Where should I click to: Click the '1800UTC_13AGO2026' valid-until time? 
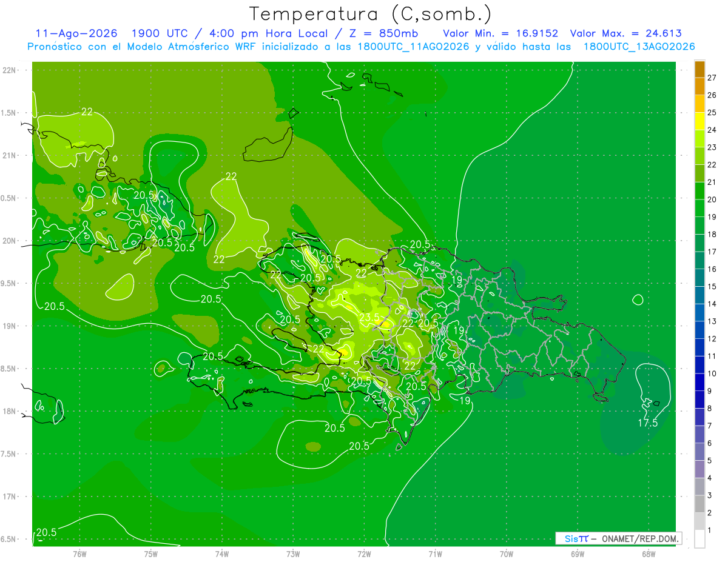(x=639, y=47)
